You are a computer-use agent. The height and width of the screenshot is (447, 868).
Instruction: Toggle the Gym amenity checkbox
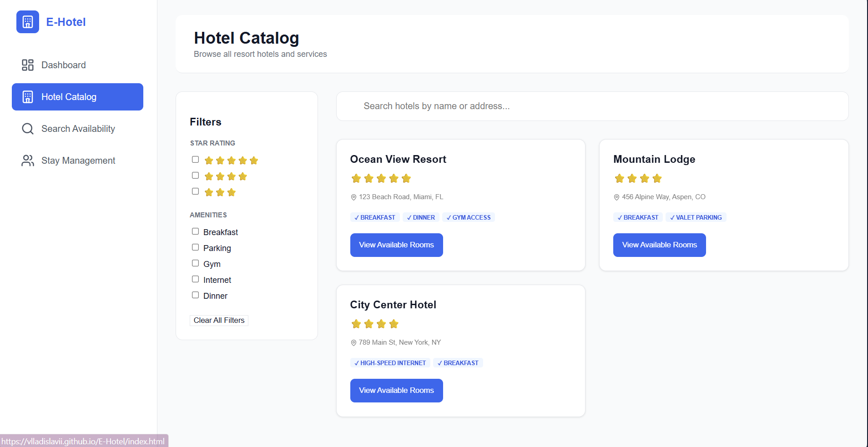pos(195,263)
